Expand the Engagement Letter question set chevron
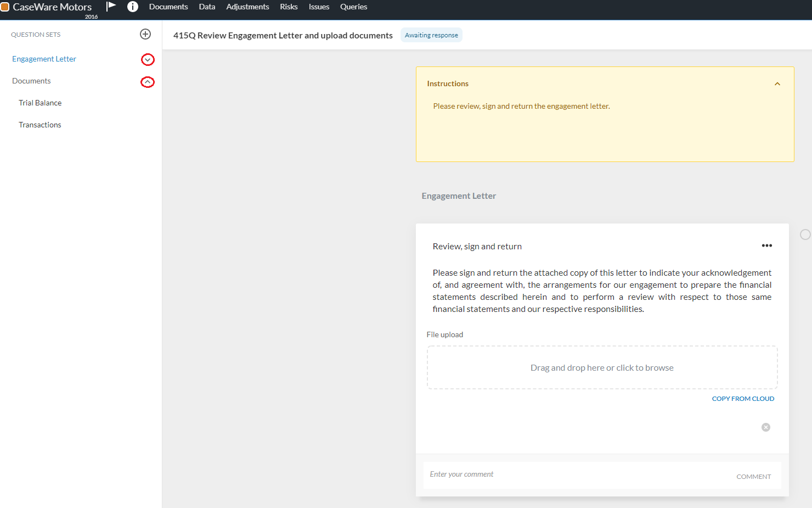This screenshot has height=508, width=812. (x=148, y=59)
